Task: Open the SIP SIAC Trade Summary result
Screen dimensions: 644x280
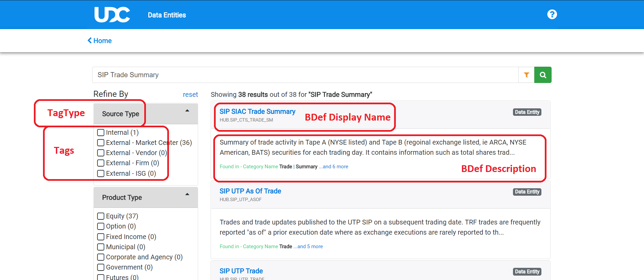Action: tap(257, 111)
